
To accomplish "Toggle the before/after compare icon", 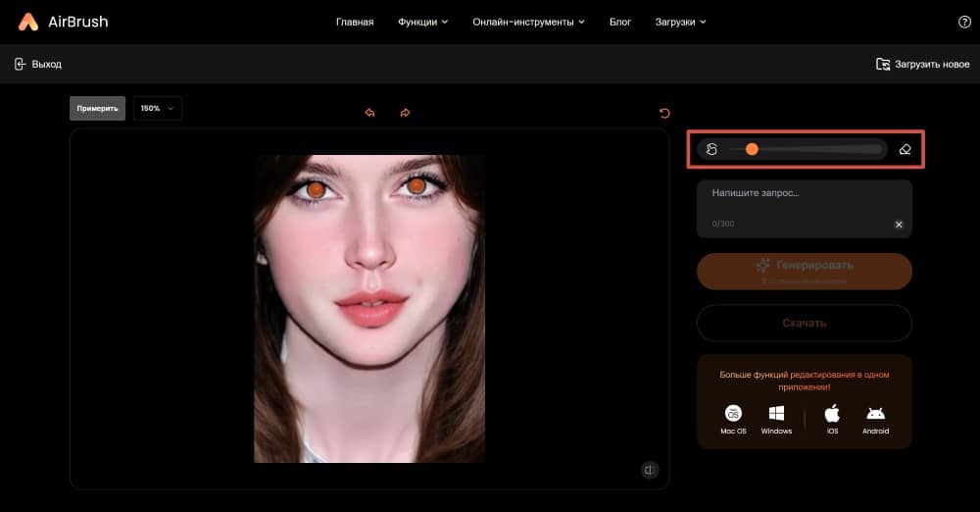I will click(x=650, y=470).
